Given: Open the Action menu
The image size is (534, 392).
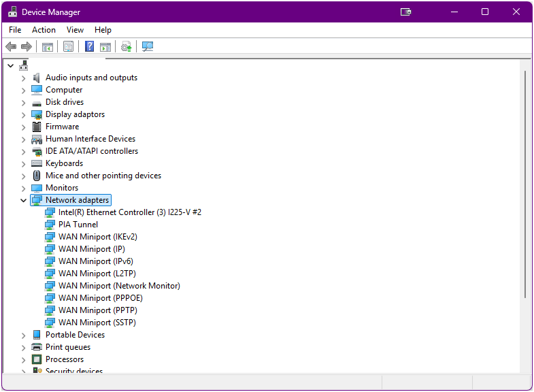Looking at the screenshot, I should tap(44, 30).
